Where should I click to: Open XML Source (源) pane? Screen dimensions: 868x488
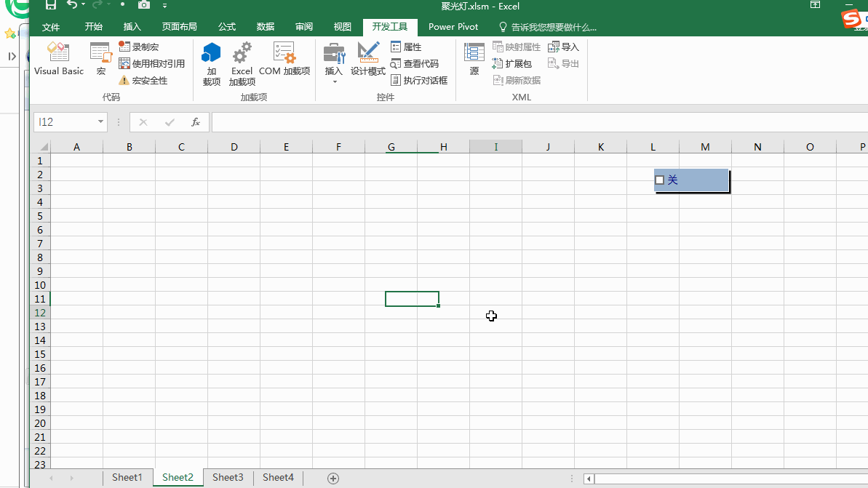(474, 59)
